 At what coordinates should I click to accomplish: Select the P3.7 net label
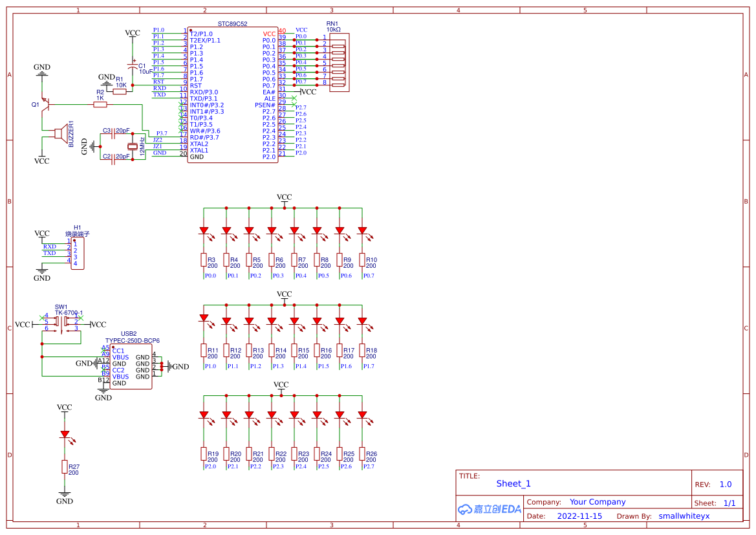(162, 133)
